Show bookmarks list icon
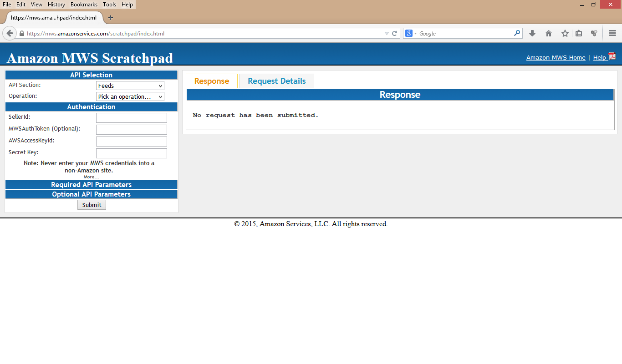This screenshot has height=364, width=622. pyautogui.click(x=579, y=33)
